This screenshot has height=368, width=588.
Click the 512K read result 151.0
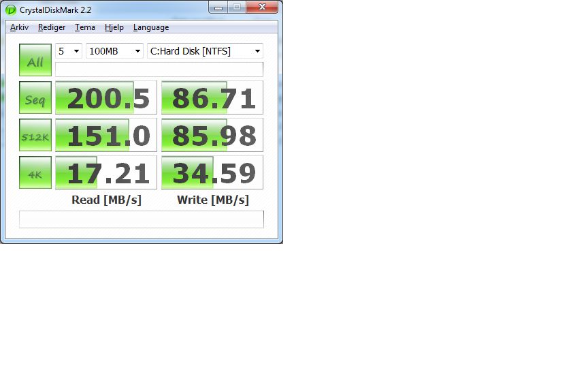(x=106, y=135)
